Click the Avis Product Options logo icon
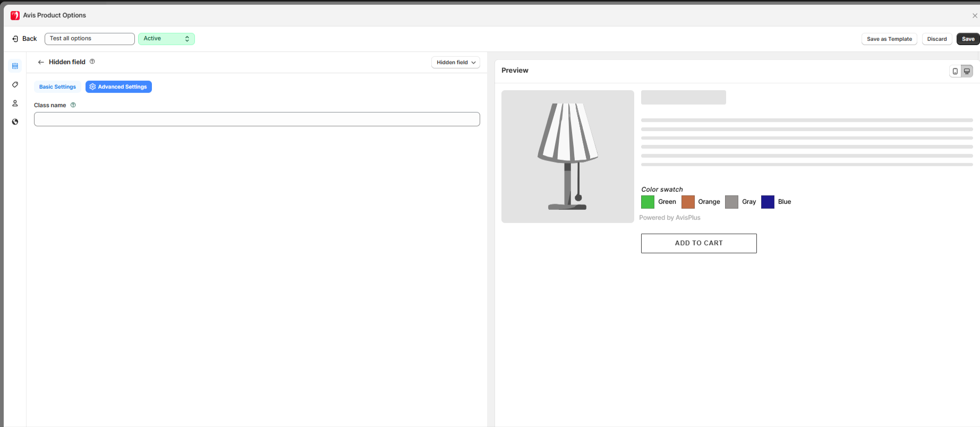980x427 pixels. [15, 15]
